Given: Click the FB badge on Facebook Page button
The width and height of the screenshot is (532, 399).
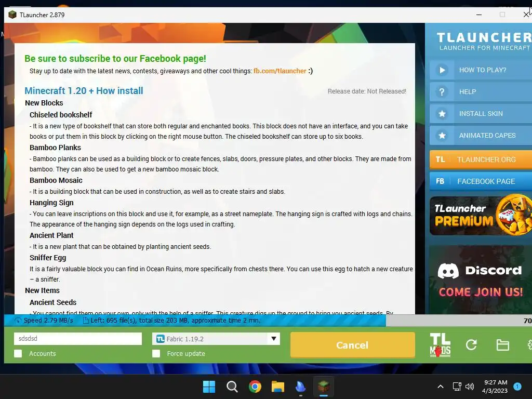Looking at the screenshot, I should pos(440,181).
